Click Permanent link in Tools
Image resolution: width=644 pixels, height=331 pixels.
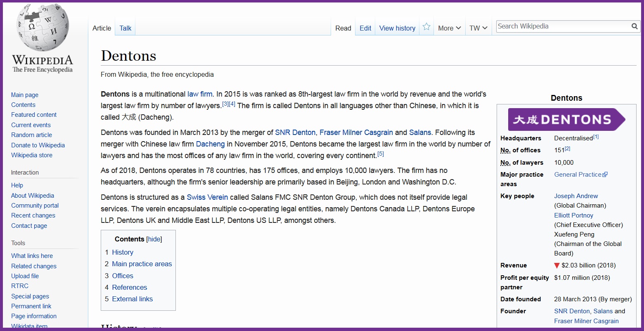(31, 306)
